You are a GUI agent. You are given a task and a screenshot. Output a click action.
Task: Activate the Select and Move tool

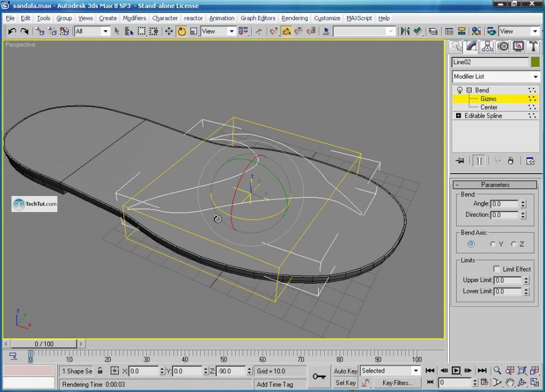169,32
